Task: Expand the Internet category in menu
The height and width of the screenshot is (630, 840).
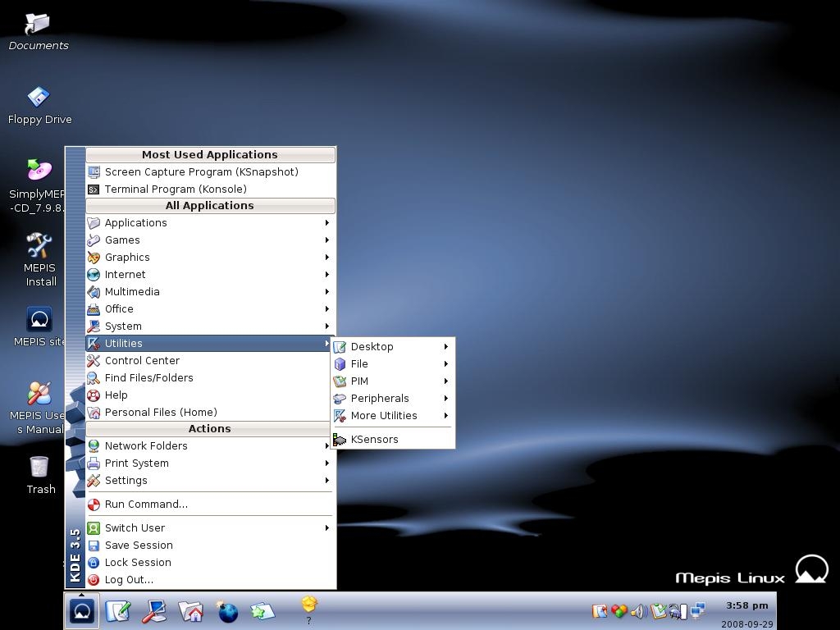Action: 125,275
